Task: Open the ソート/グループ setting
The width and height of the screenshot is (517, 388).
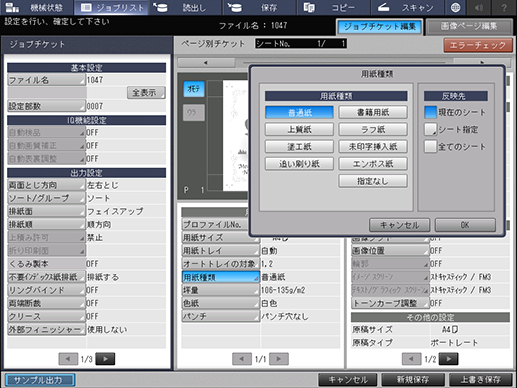Action: [x=46, y=198]
